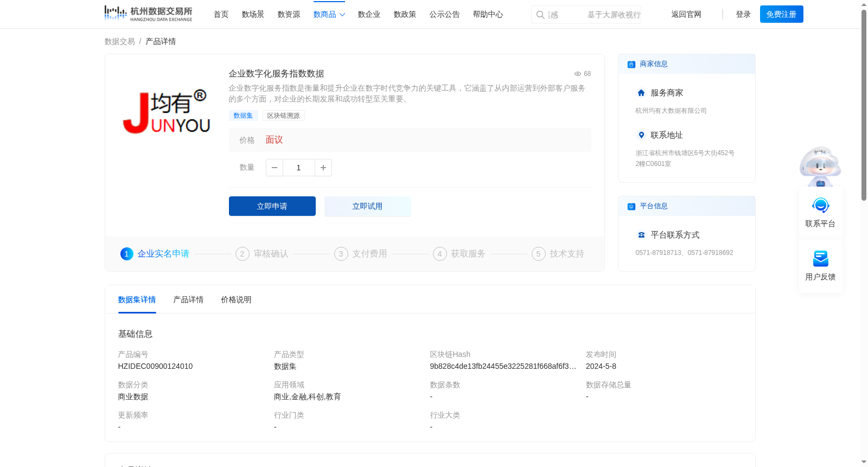
Task: Click 商业数据 category value
Action: coord(133,396)
